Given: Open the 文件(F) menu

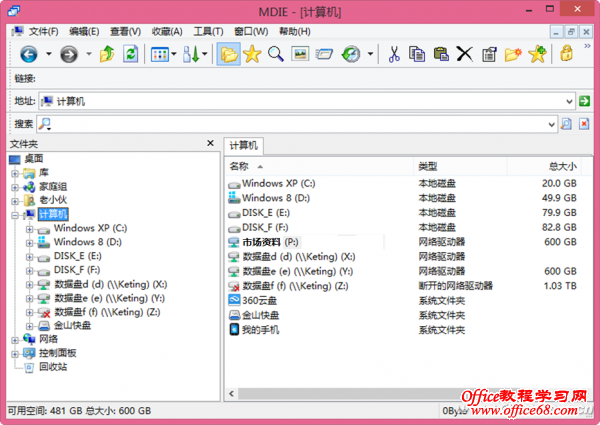Looking at the screenshot, I should pyautogui.click(x=44, y=32).
